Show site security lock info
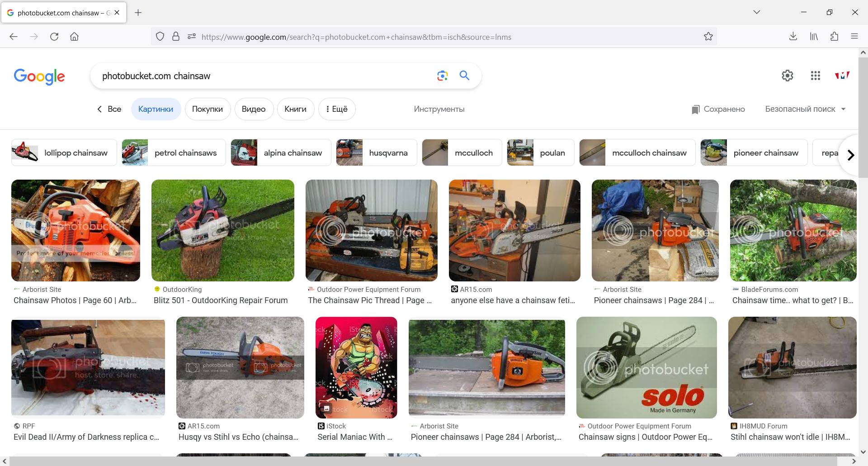This screenshot has width=868, height=466. click(x=176, y=37)
